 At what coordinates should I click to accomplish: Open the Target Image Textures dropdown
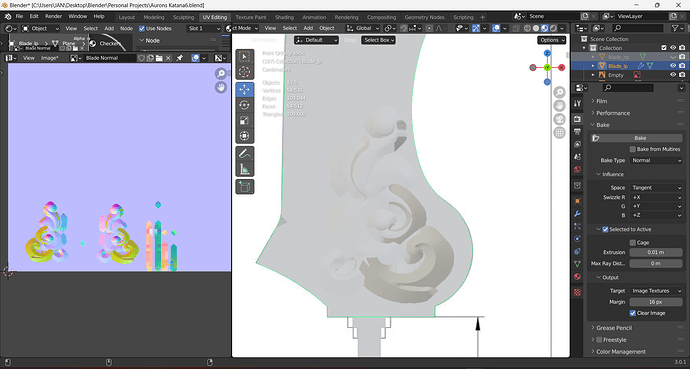point(656,291)
